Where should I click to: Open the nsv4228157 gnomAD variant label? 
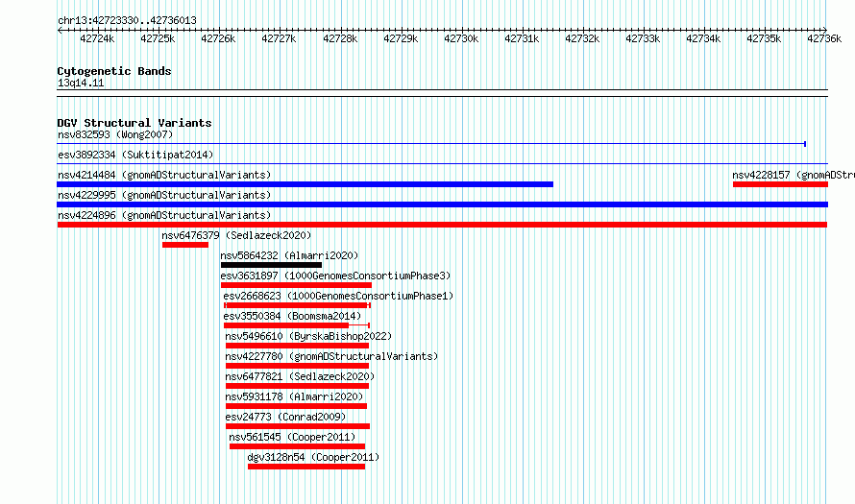(x=794, y=175)
